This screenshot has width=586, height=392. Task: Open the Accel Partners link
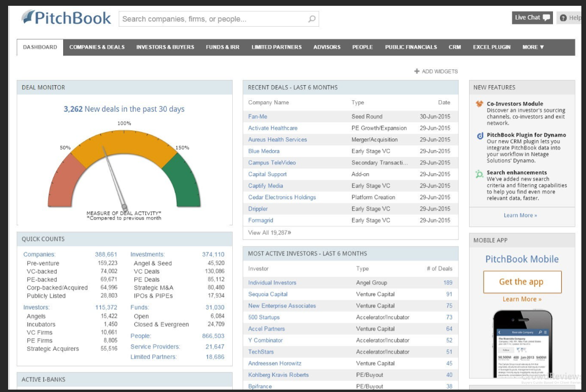coord(266,329)
